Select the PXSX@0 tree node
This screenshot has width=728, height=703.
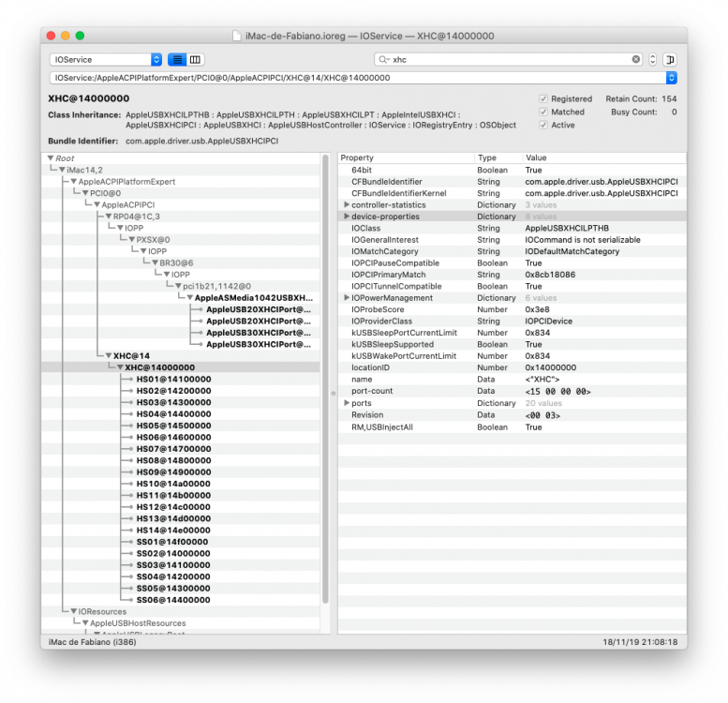pyautogui.click(x=153, y=240)
